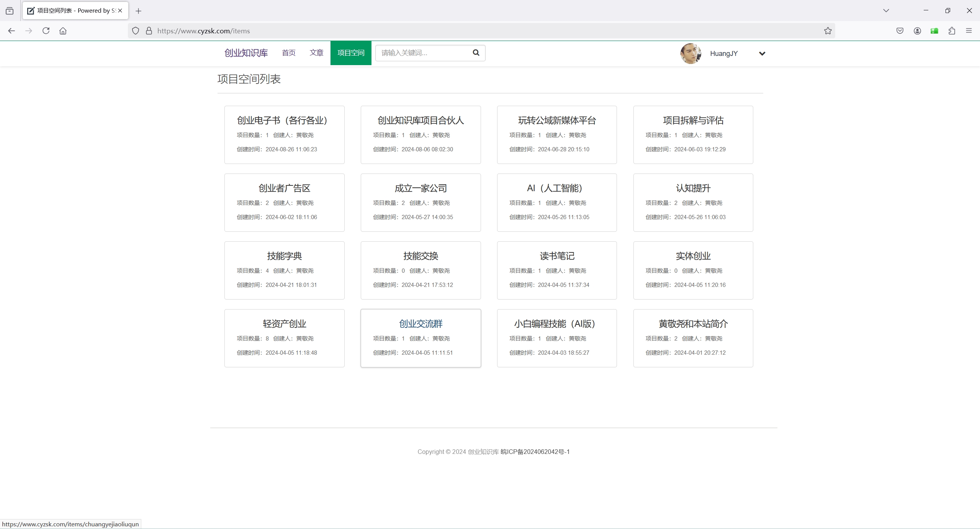This screenshot has height=529, width=980.
Task: Open 玩转公域新媒体平台 project space
Action: (557, 120)
